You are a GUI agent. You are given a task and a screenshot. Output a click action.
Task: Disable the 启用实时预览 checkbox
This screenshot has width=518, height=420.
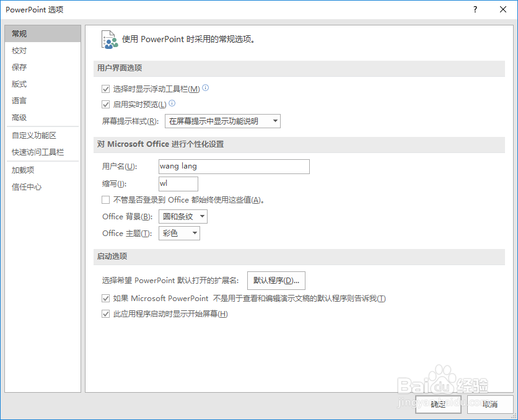click(106, 104)
